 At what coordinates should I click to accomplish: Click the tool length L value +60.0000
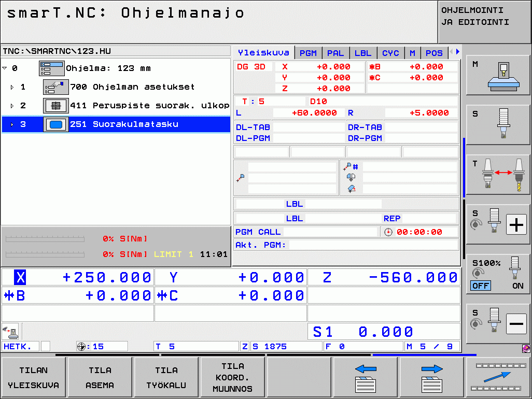click(x=314, y=113)
